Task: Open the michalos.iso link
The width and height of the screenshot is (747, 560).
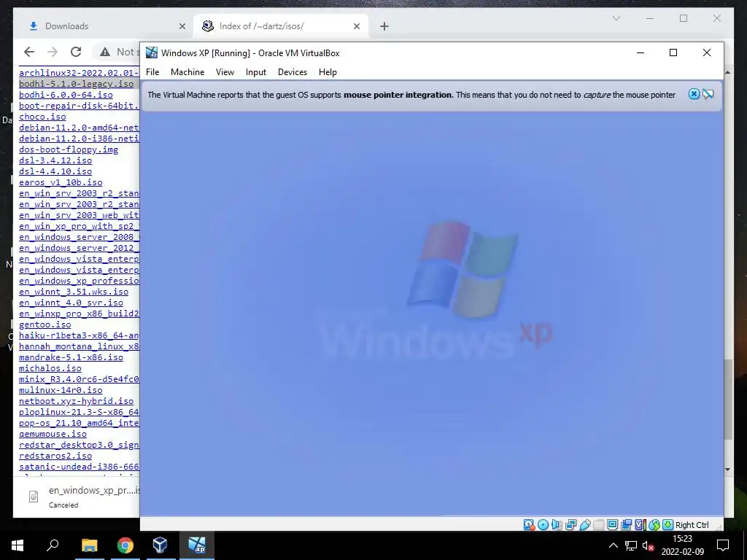Action: [x=50, y=368]
